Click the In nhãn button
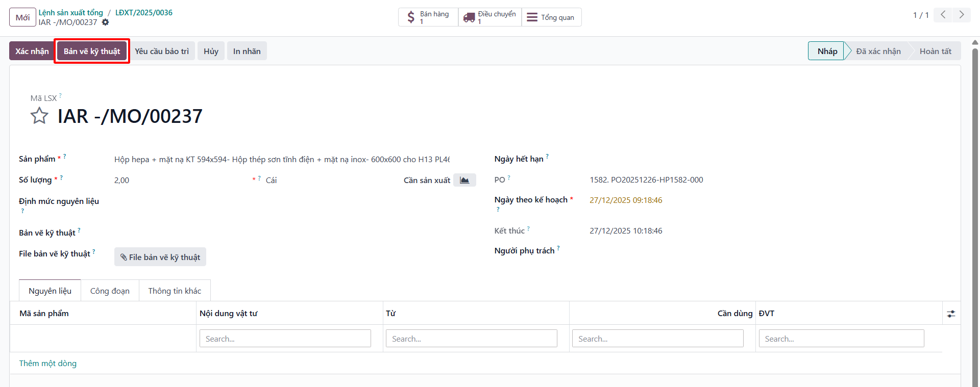The height and width of the screenshot is (387, 980). pyautogui.click(x=247, y=51)
